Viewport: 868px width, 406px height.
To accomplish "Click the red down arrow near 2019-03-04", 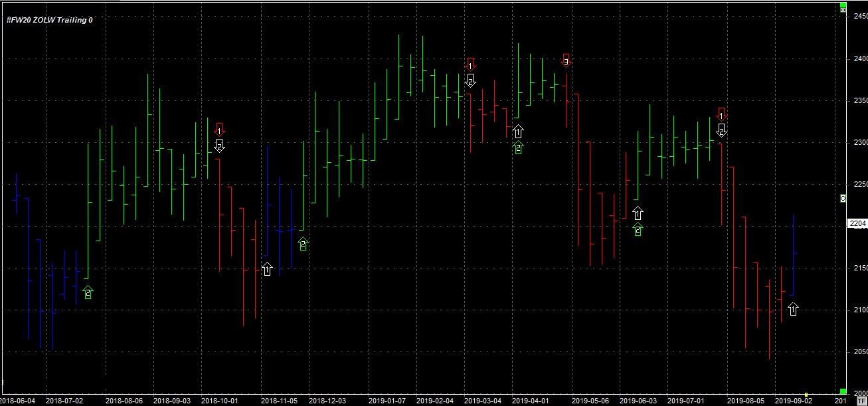I will point(470,64).
